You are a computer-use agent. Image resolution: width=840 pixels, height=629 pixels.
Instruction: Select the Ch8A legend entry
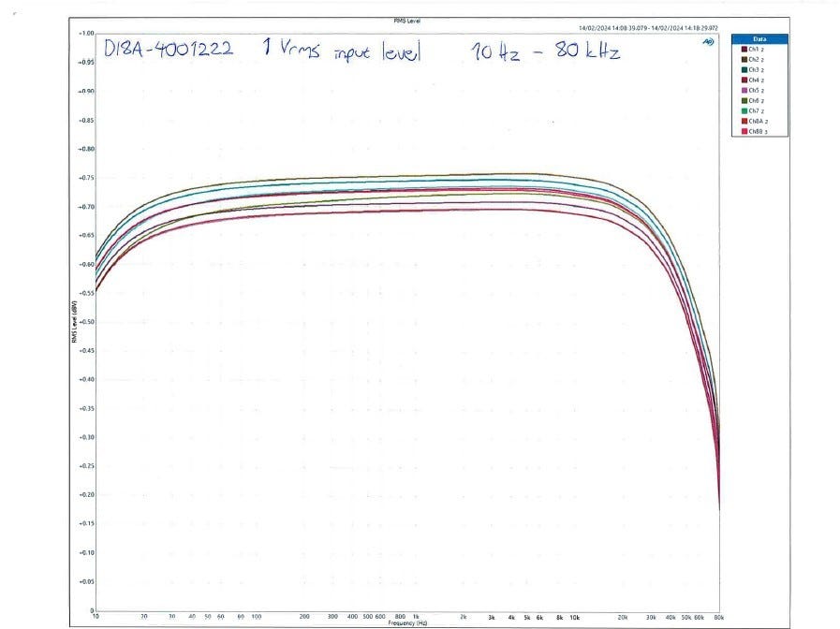pyautogui.click(x=754, y=121)
